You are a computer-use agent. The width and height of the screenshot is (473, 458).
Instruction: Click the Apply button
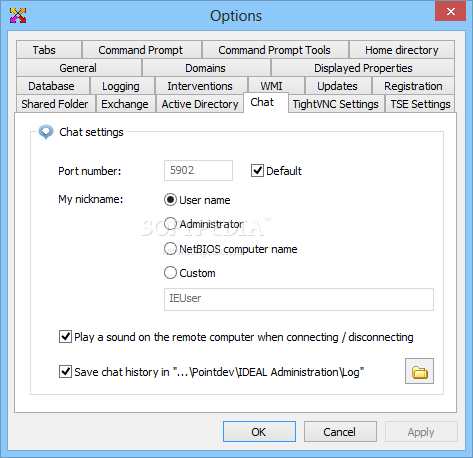[x=421, y=431]
